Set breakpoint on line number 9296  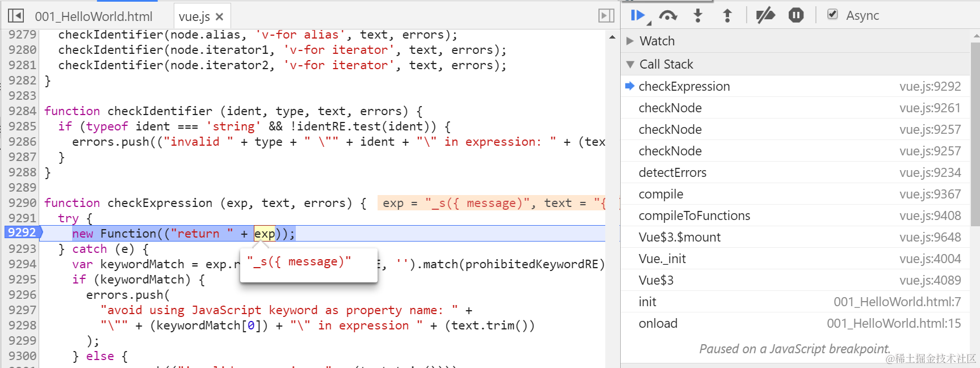(x=22, y=294)
